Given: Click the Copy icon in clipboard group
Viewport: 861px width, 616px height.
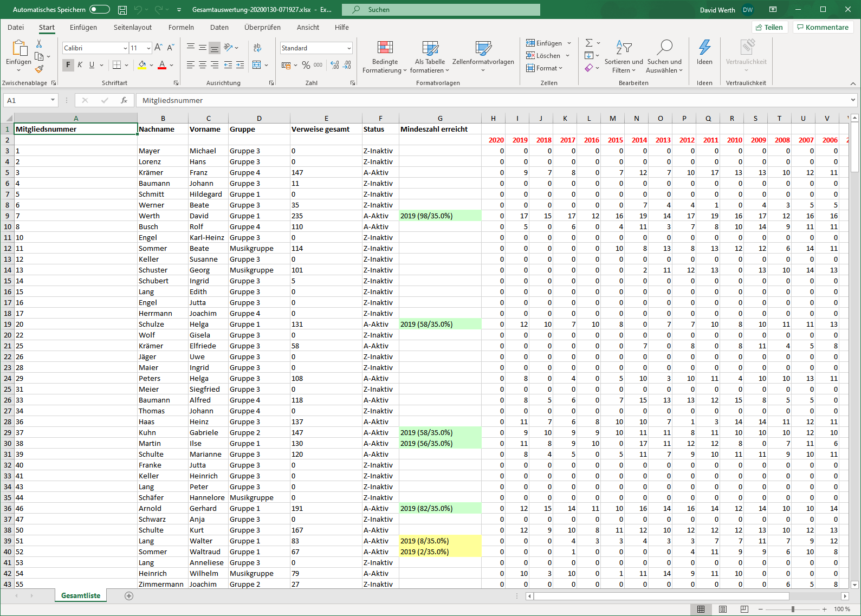Looking at the screenshot, I should pos(39,56).
